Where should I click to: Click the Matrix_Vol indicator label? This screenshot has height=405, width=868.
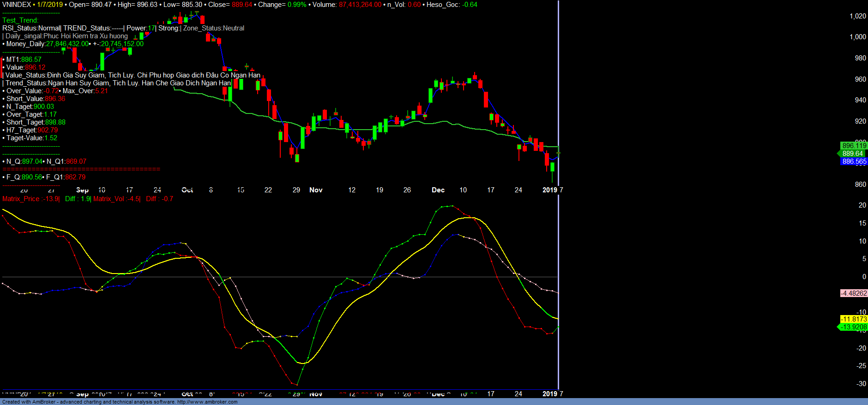[116, 199]
